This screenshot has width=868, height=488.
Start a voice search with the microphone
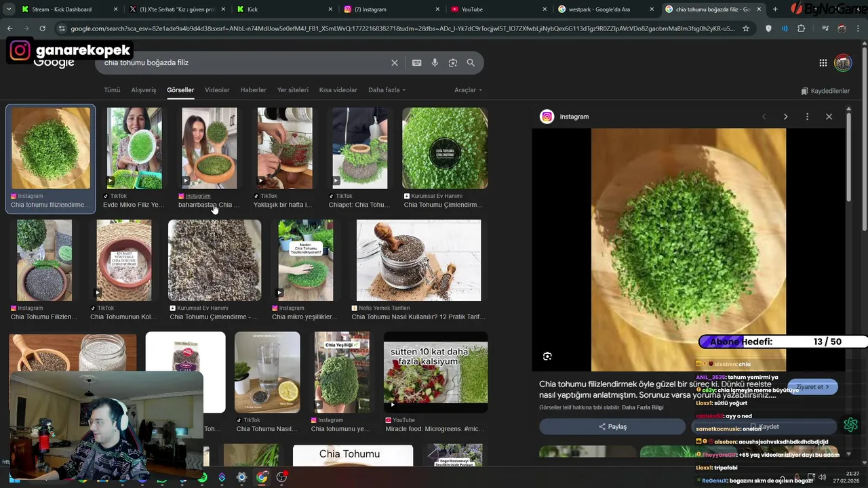pyautogui.click(x=435, y=62)
